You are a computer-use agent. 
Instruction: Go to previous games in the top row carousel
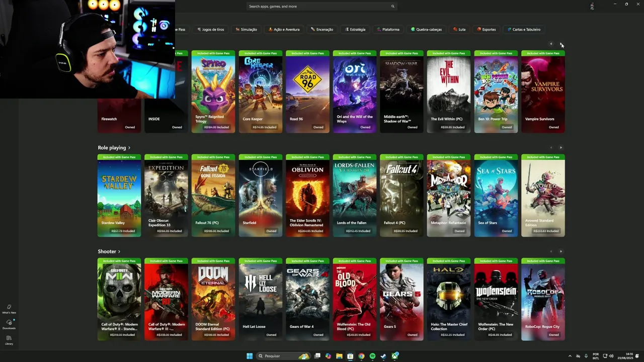[x=551, y=44]
